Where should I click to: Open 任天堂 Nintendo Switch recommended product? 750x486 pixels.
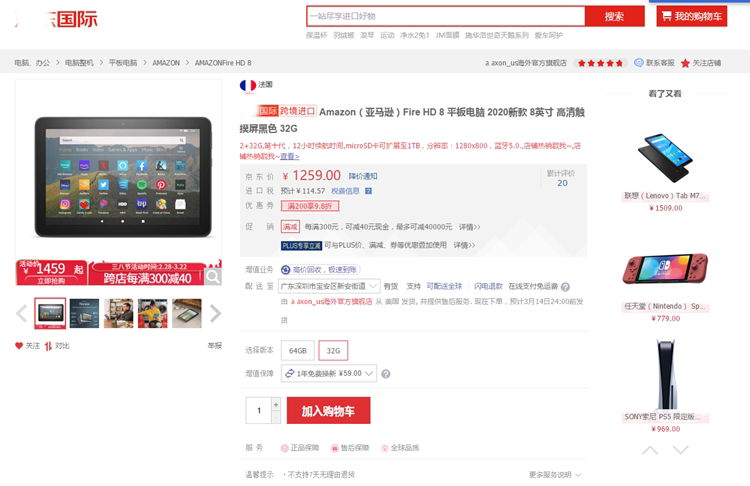(665, 285)
